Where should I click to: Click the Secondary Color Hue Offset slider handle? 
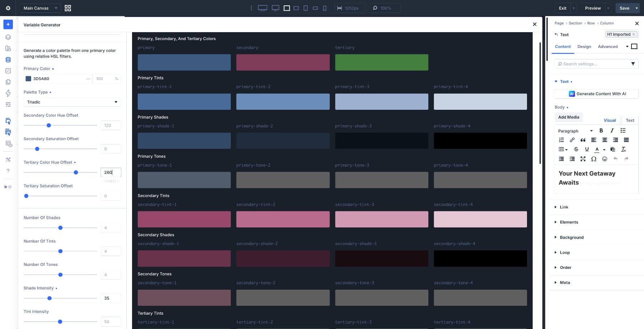[x=49, y=126]
